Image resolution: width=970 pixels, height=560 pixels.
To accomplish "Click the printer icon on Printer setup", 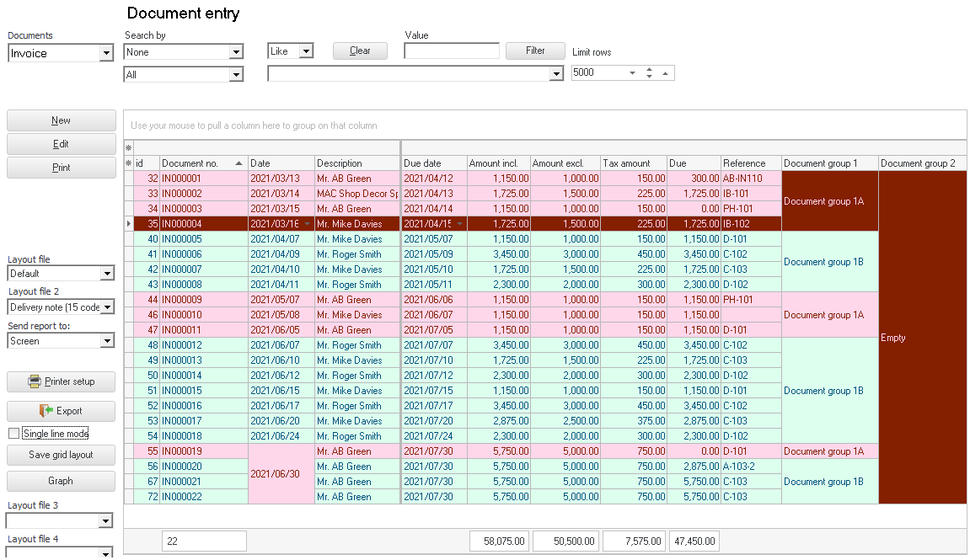I will 35,381.
